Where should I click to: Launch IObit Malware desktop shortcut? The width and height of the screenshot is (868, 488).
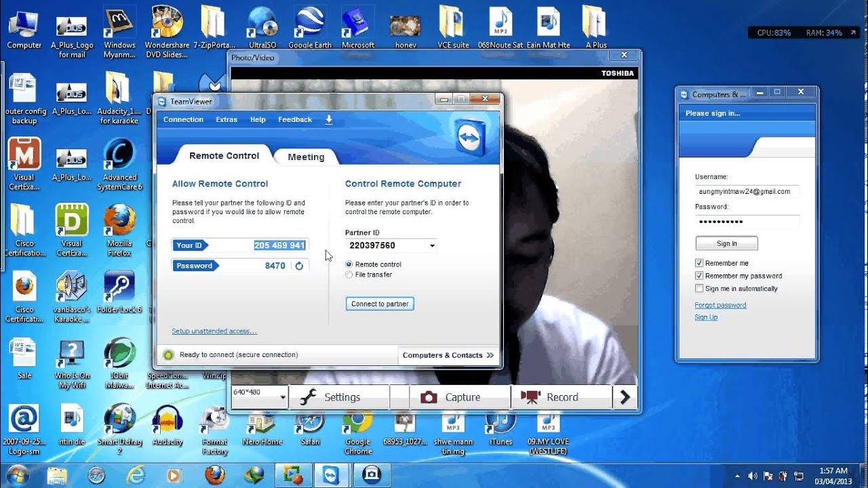[x=119, y=363]
